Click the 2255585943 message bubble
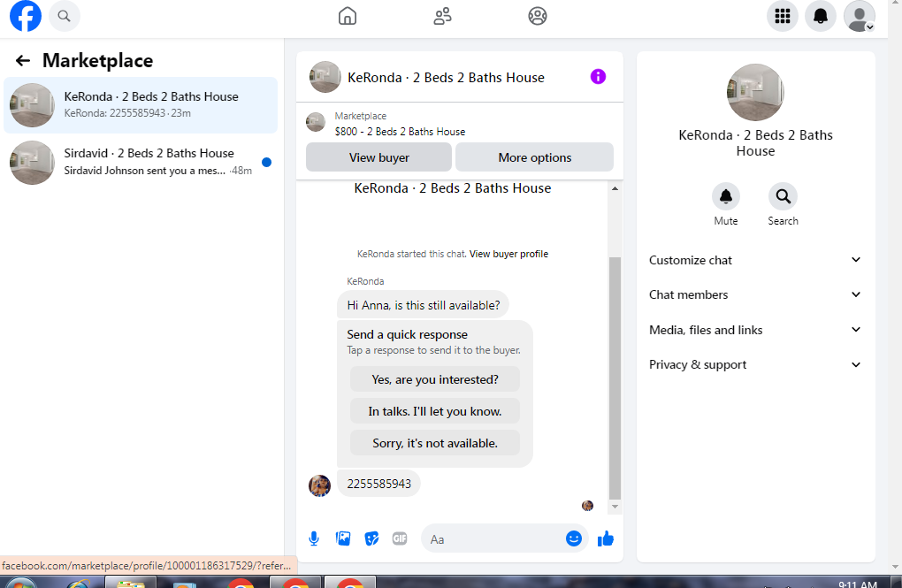 click(379, 484)
